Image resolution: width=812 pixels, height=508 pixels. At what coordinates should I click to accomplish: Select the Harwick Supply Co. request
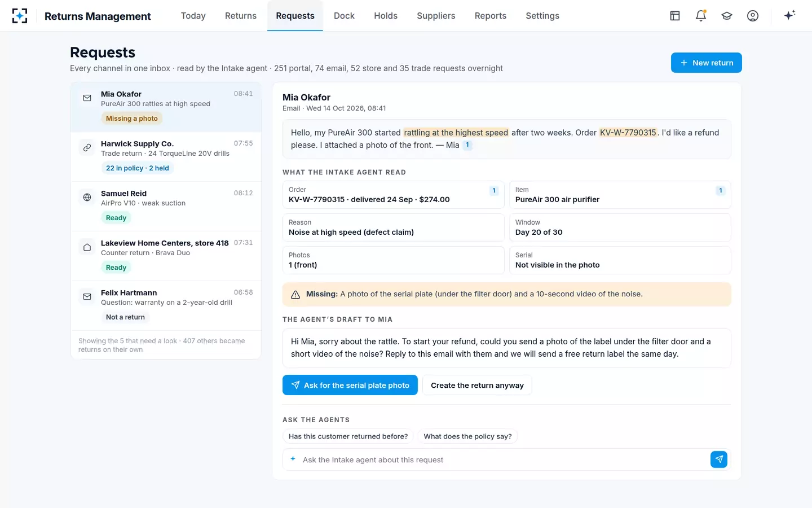coord(166,156)
